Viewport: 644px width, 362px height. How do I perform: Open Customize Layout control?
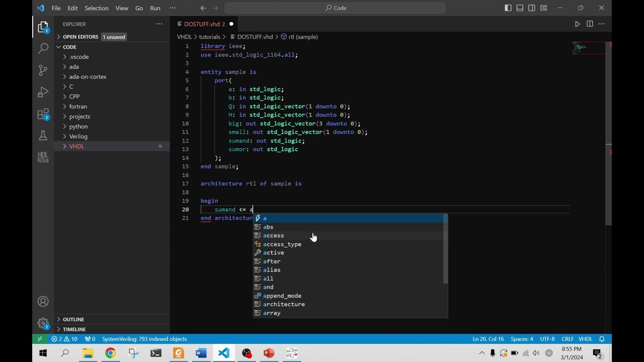tap(544, 8)
